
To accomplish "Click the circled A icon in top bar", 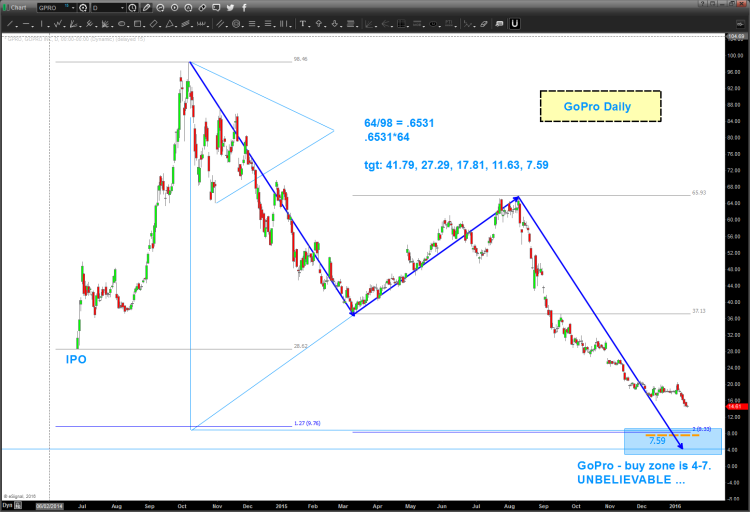I will [188, 8].
